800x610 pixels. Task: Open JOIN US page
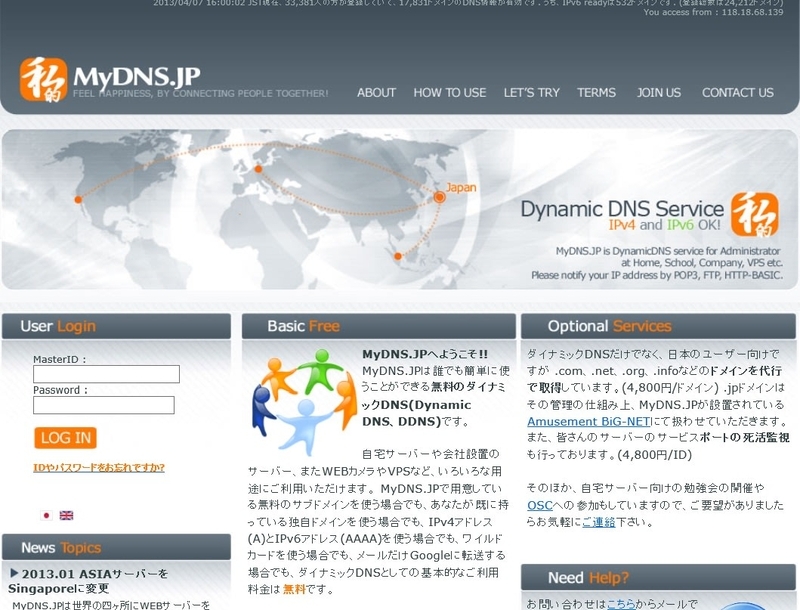659,93
